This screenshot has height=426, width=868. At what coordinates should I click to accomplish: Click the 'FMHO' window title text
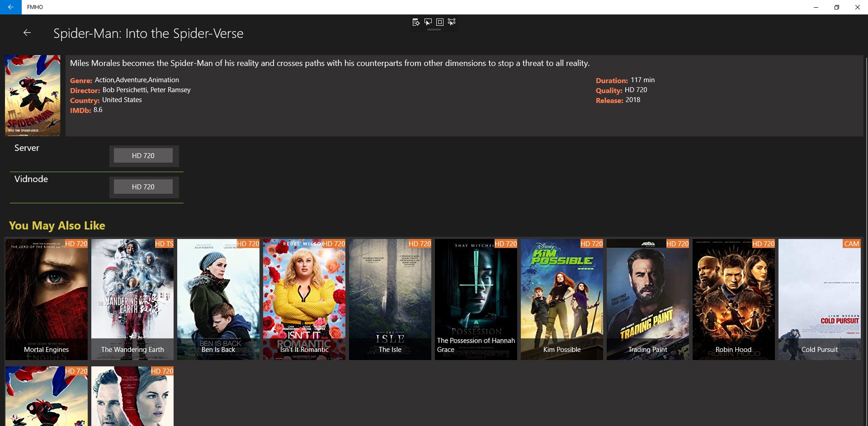(x=35, y=7)
